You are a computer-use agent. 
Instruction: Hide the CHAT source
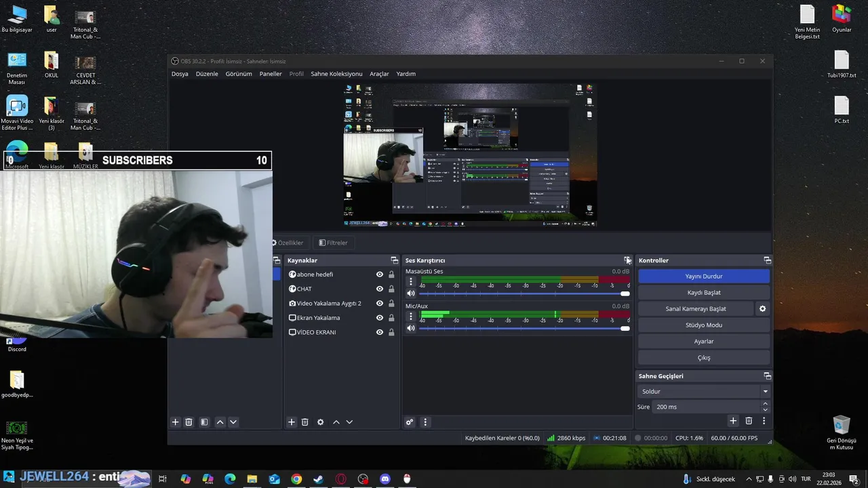click(380, 289)
